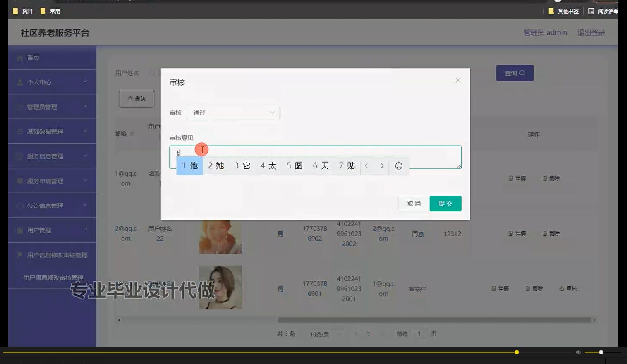Click the trash 删除 icon for user 22

(x=544, y=233)
